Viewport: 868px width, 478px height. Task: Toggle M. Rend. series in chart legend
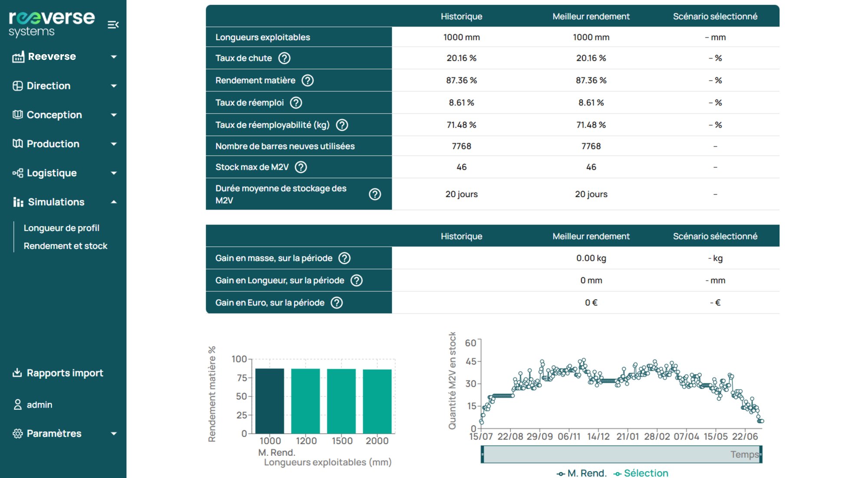coord(582,473)
